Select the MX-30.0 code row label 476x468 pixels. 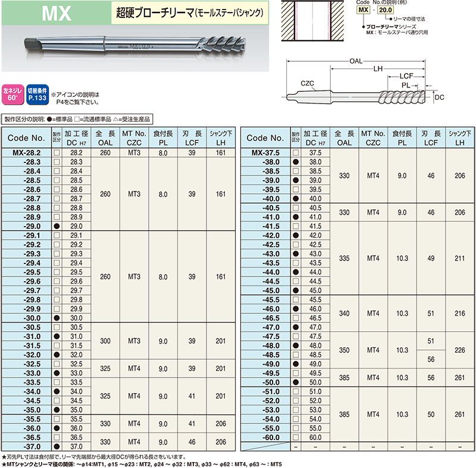click(28, 318)
